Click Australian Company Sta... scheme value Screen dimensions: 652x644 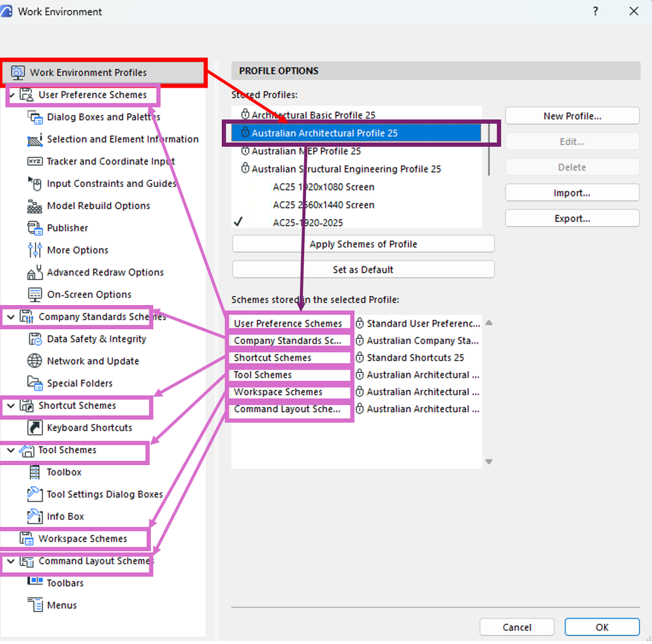[422, 341]
